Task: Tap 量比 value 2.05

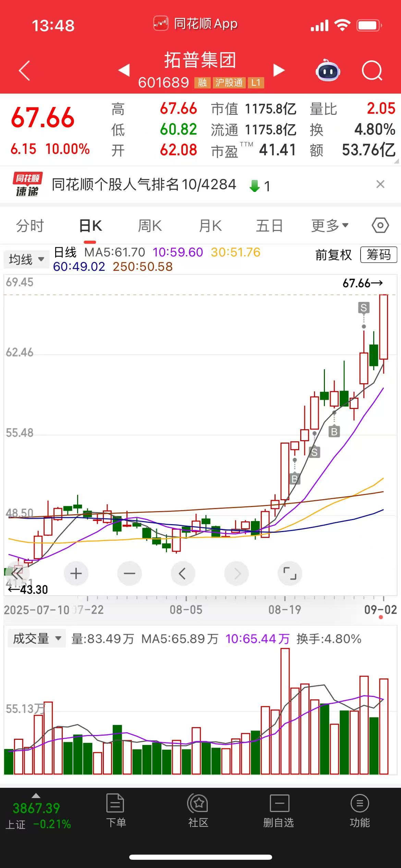Action: (x=381, y=109)
